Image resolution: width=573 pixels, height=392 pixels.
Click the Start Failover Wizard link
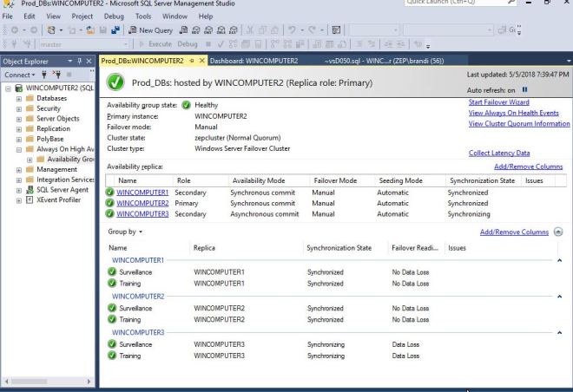(x=498, y=102)
